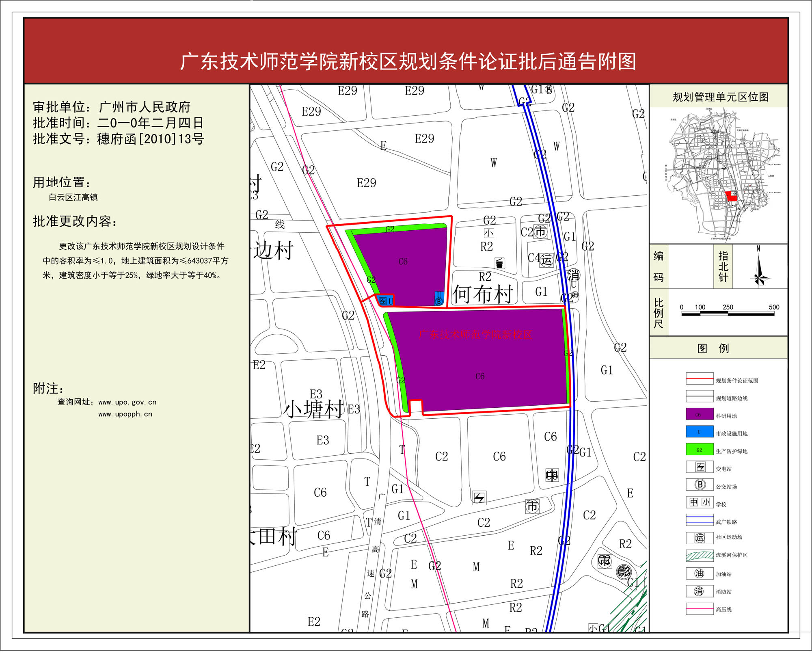Click the purple 科研用地 C6 legend swatch

[700, 414]
